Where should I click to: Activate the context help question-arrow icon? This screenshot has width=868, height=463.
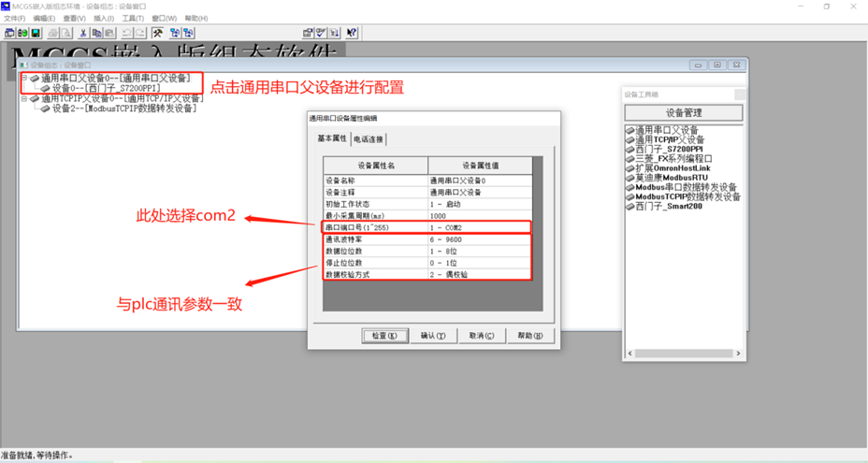click(352, 34)
